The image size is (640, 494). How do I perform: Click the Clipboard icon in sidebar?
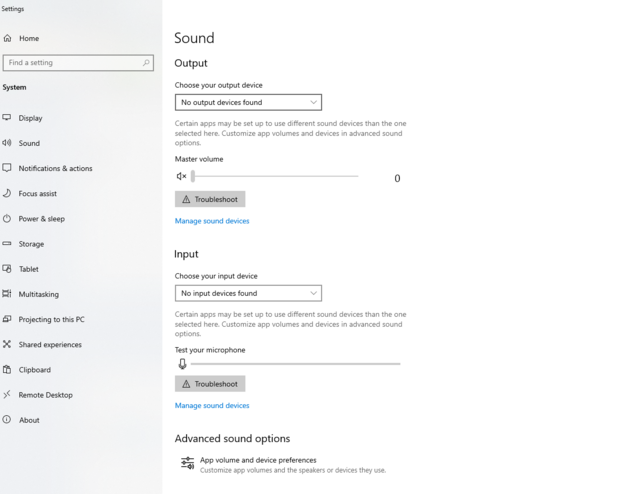(7, 369)
